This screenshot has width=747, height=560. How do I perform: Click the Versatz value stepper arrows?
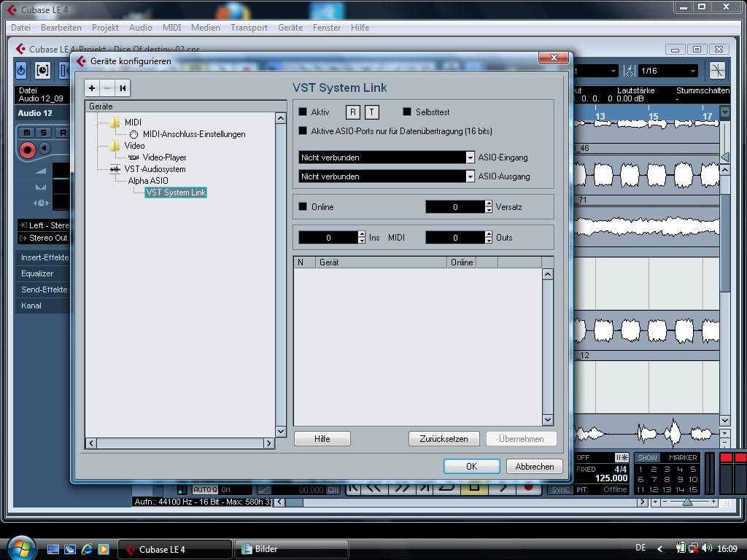click(488, 206)
